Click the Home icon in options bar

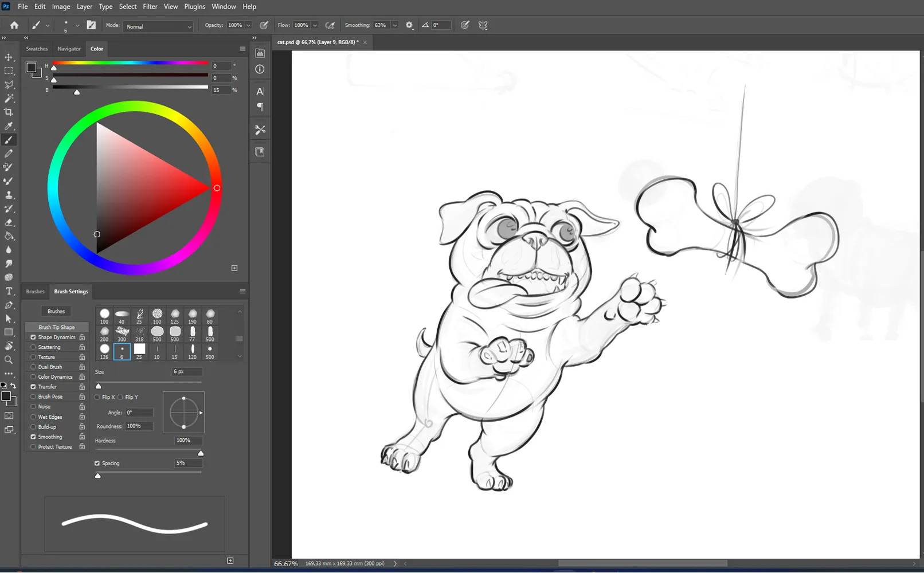click(x=14, y=25)
